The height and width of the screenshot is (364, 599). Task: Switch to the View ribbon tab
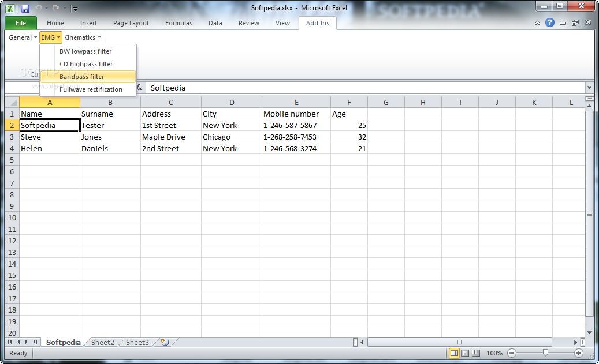282,23
